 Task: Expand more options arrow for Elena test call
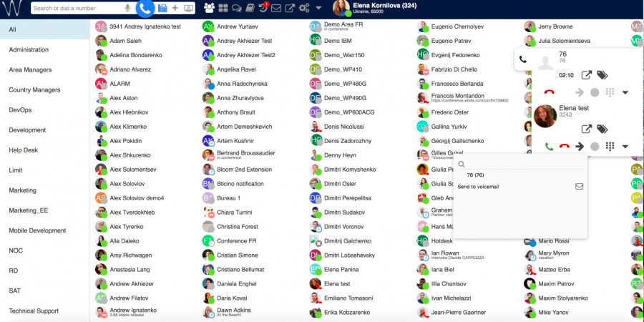[x=625, y=147]
